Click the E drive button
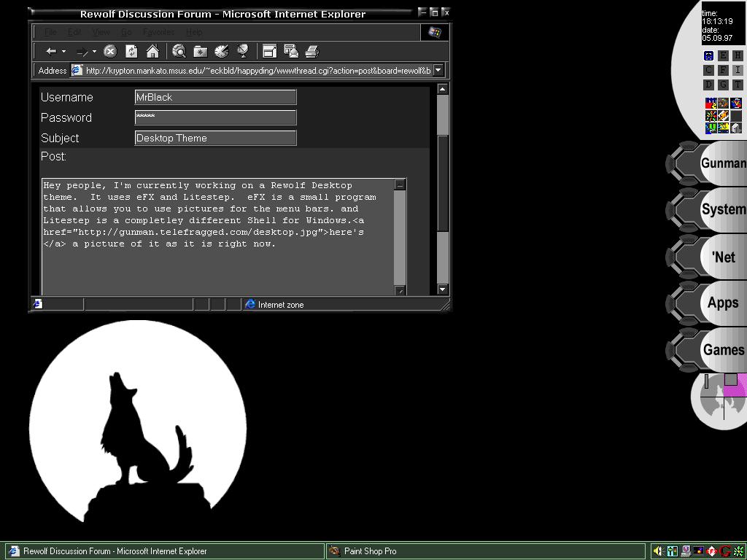This screenshot has width=747, height=560. click(x=723, y=55)
